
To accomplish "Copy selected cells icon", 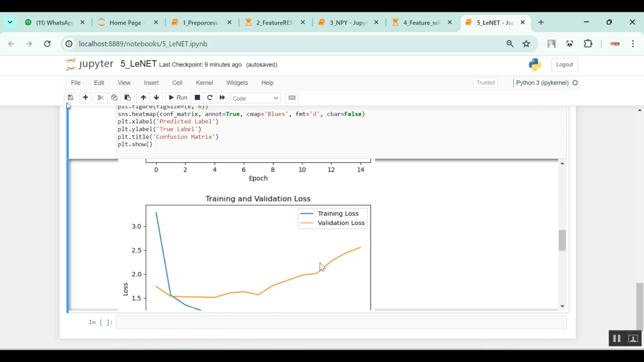I will click(114, 98).
